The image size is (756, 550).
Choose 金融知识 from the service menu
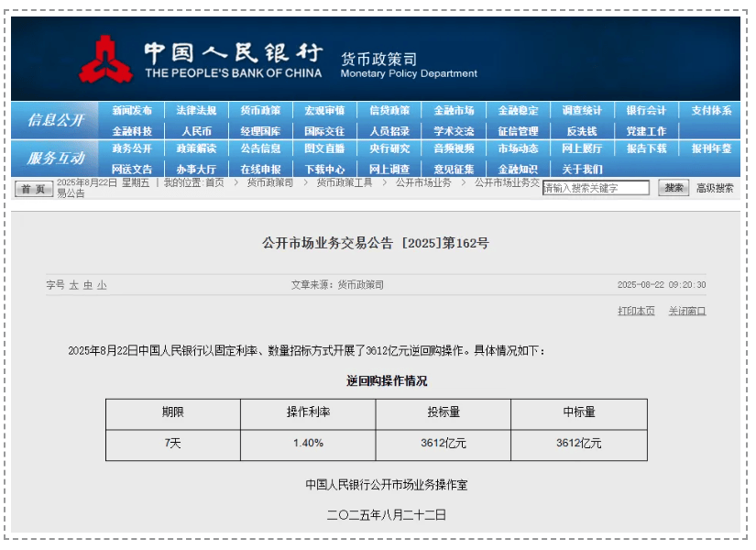pyautogui.click(x=518, y=170)
